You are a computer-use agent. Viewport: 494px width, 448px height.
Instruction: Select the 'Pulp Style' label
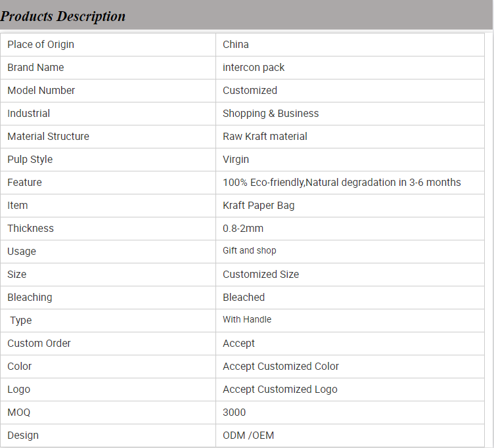point(30,160)
